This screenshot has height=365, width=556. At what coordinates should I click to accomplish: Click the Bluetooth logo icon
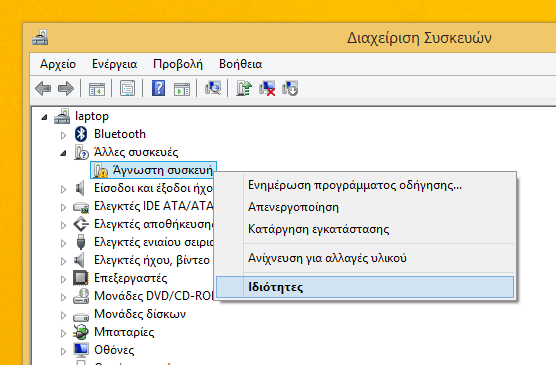click(x=81, y=134)
